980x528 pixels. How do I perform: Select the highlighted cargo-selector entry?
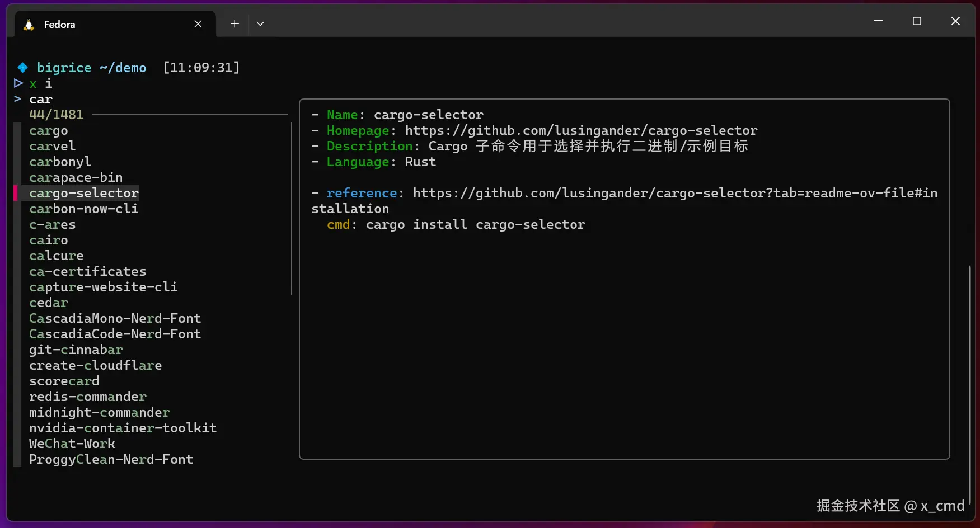[x=84, y=193]
